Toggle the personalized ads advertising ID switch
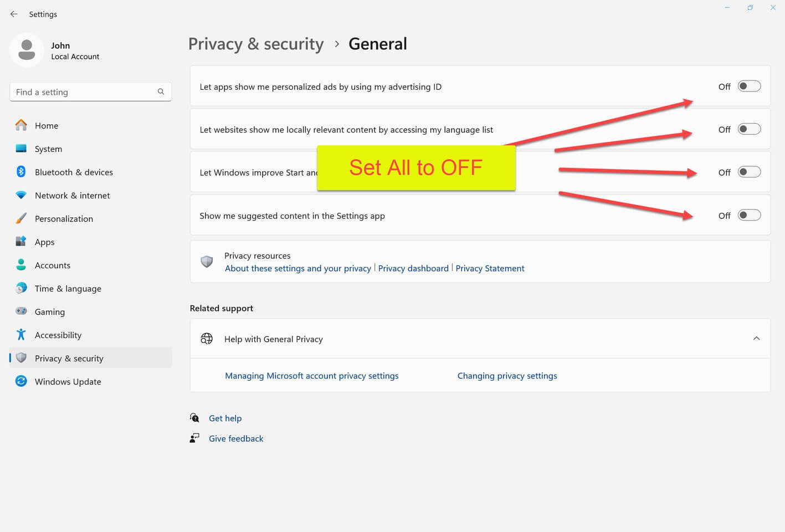The width and height of the screenshot is (785, 532). 749,86
